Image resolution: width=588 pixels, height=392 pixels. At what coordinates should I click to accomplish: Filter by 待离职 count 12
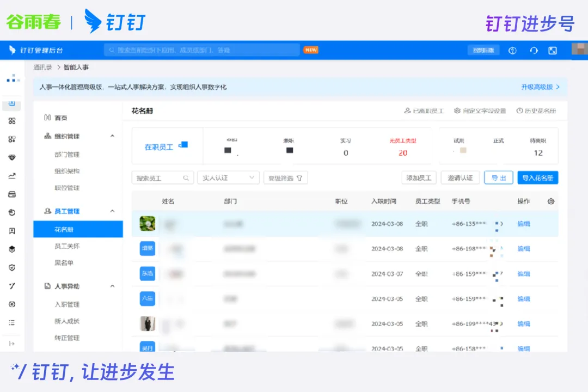pos(538,146)
